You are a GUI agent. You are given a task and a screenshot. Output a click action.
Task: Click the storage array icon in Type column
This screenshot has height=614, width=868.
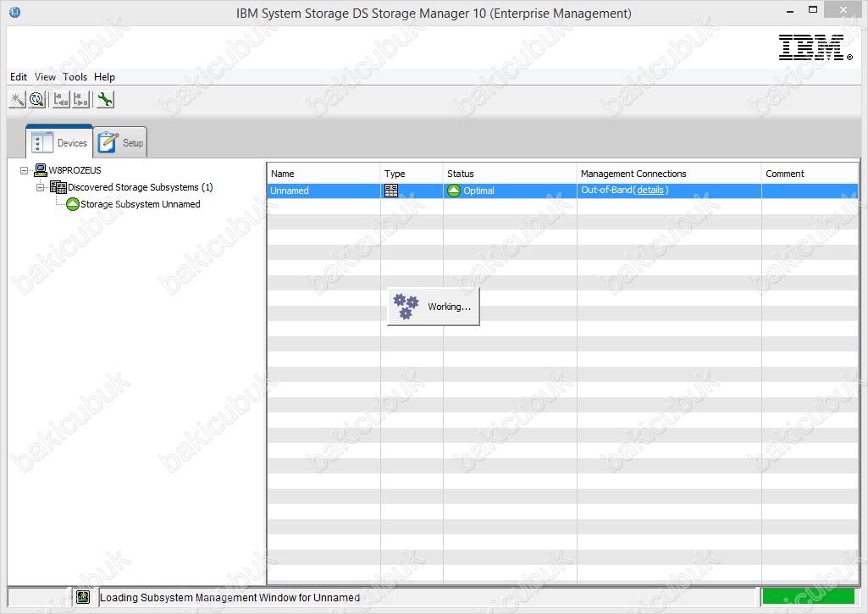pos(391,191)
